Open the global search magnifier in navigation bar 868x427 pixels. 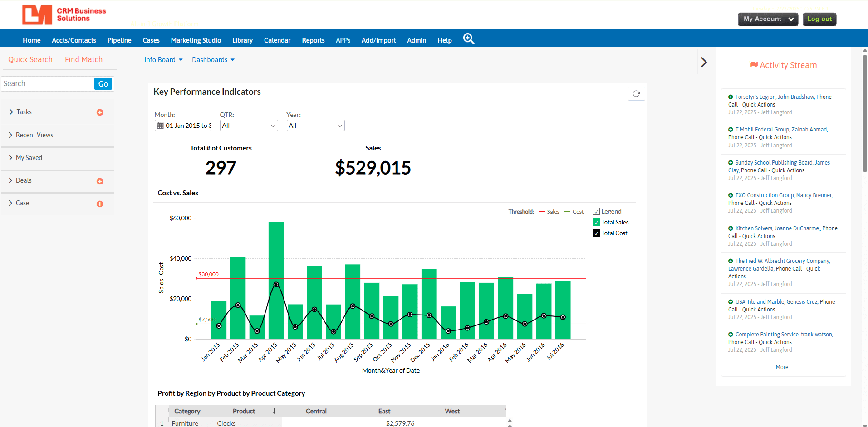468,39
